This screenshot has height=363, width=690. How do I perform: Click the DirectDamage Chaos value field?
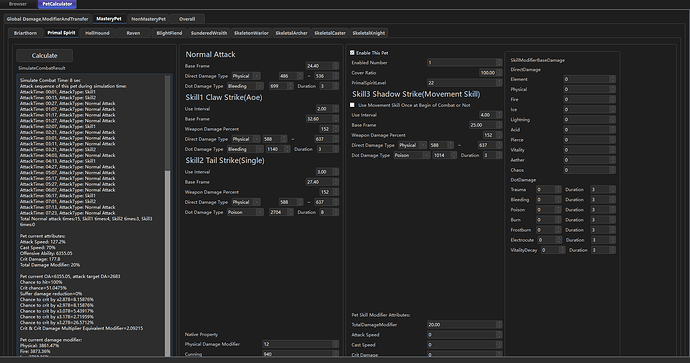click(589, 170)
